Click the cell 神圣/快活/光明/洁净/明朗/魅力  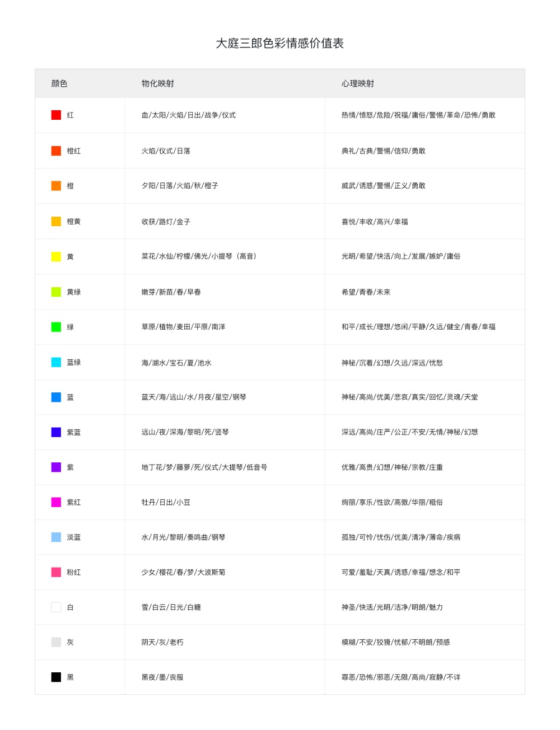coord(424,607)
